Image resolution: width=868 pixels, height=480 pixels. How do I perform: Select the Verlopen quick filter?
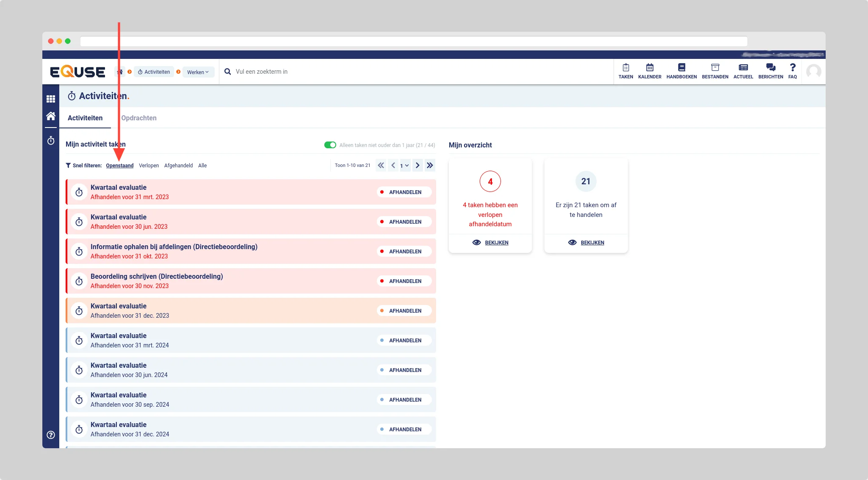tap(149, 166)
